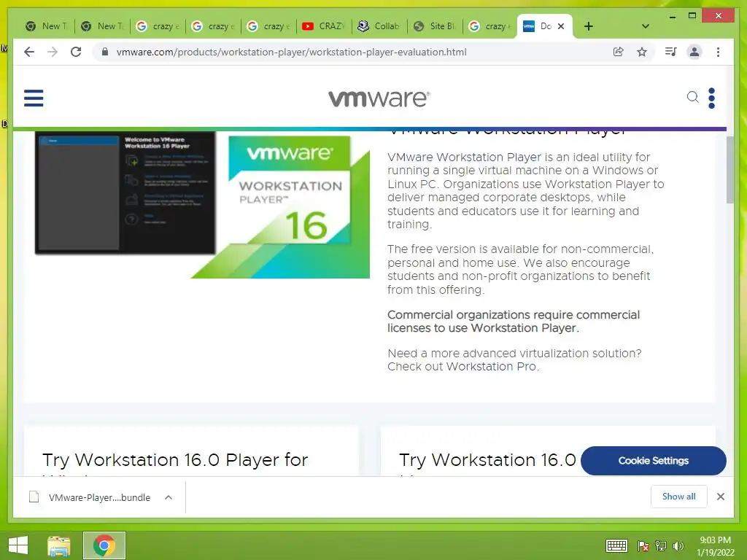Switch to the first crazy Google tab
This screenshot has height=560, width=747.
coord(158,26)
